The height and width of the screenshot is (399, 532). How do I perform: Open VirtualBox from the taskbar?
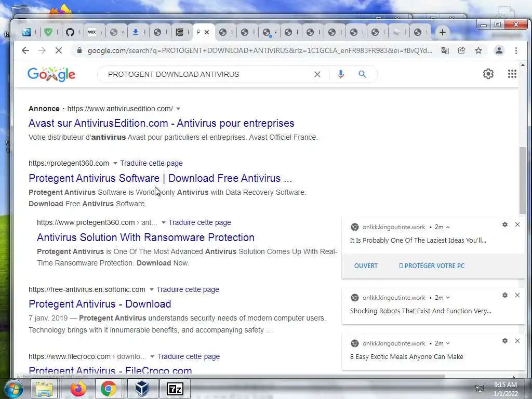pyautogui.click(x=142, y=389)
